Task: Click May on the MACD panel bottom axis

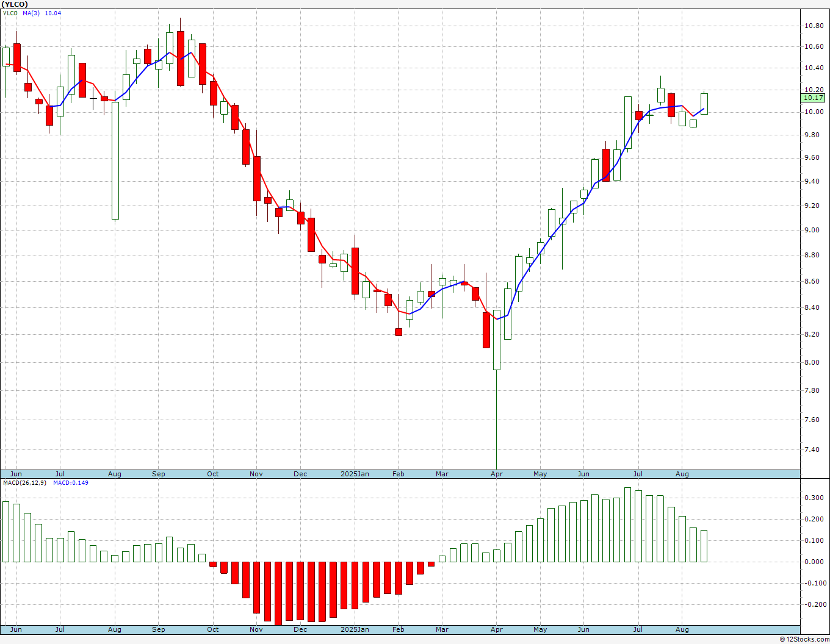Action: point(540,629)
